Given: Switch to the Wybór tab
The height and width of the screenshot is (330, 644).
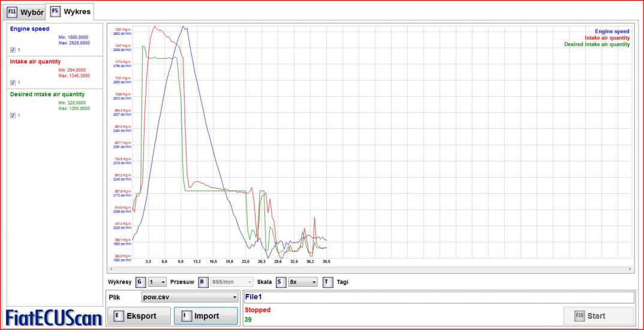Looking at the screenshot, I should [x=25, y=12].
